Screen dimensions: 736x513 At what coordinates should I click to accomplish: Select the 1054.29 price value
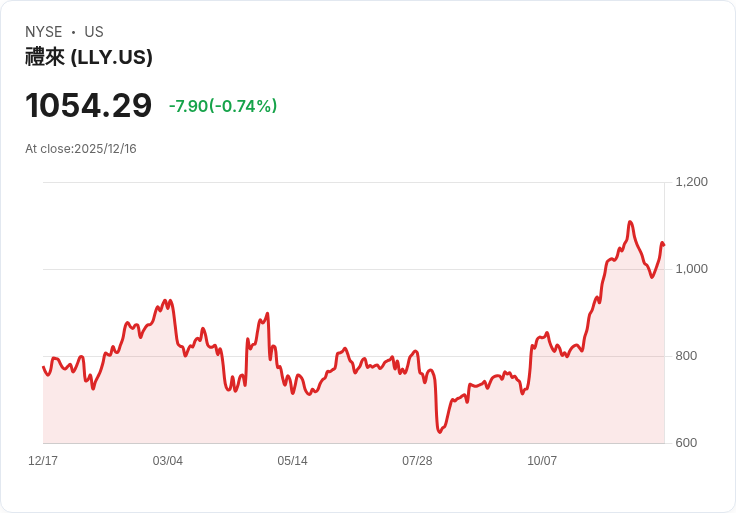tap(89, 105)
